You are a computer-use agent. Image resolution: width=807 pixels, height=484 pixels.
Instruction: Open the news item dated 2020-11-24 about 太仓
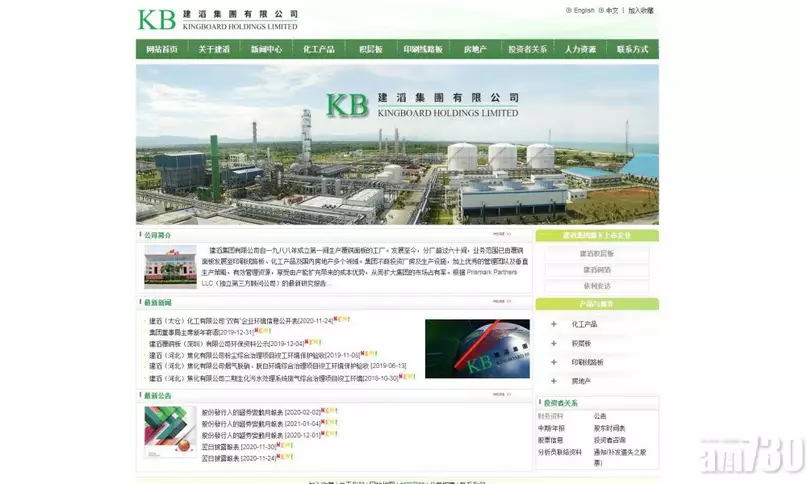click(241, 321)
